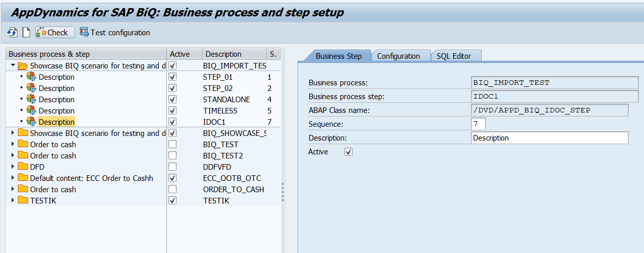Click the folder icon in the ORDER_TO_CASH row

pos(22,190)
